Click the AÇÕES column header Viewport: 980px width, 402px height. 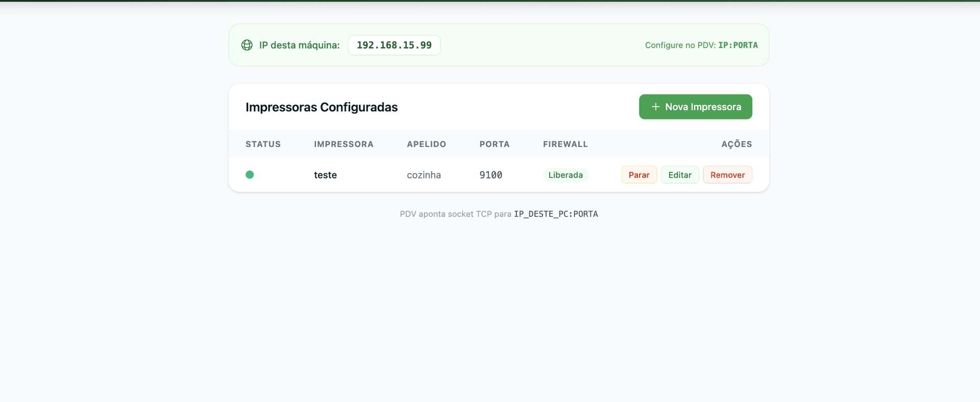(x=737, y=144)
